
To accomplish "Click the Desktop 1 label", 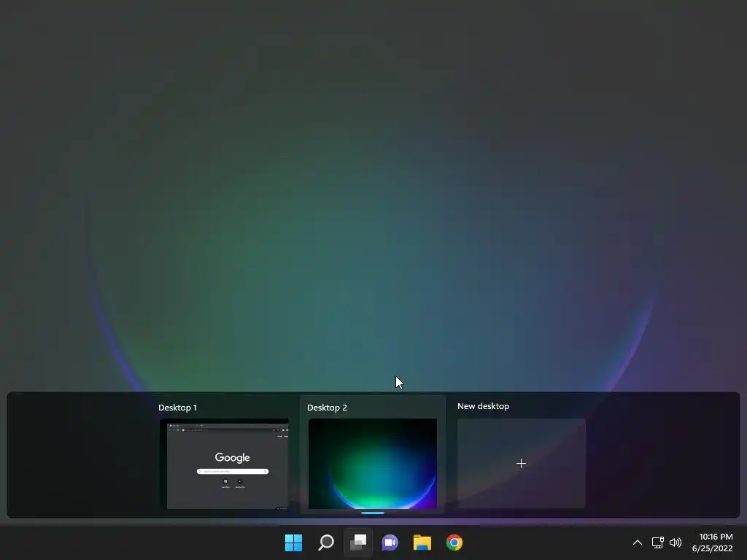I will 178,408.
